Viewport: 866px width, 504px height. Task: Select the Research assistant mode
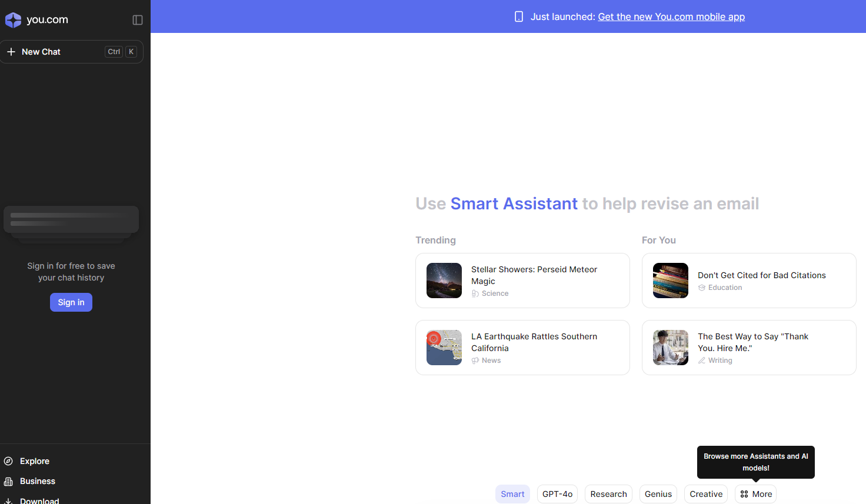[608, 494]
